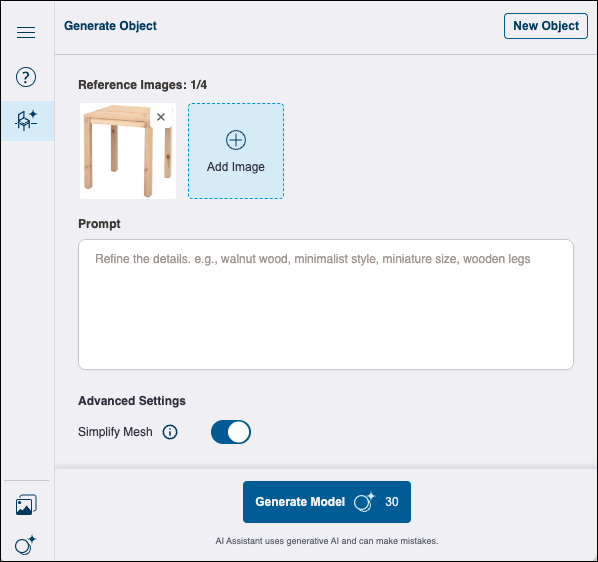The height and width of the screenshot is (562, 598).
Task: Click the Generate Object title
Action: click(x=110, y=26)
